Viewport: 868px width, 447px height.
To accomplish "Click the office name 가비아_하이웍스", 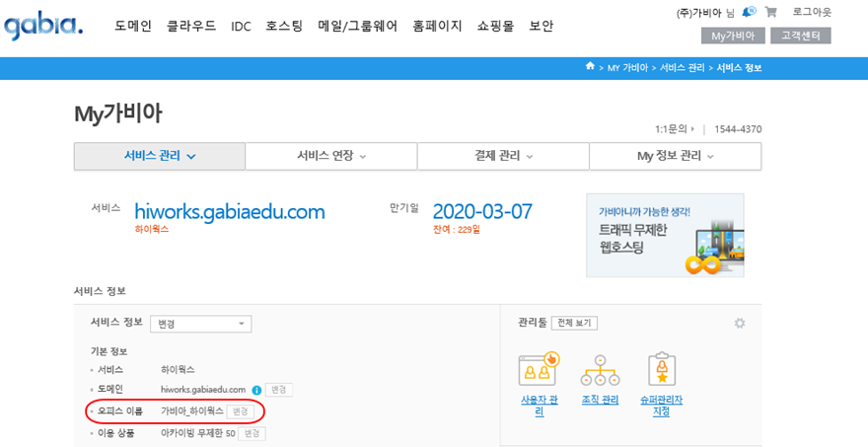I will pyautogui.click(x=192, y=411).
